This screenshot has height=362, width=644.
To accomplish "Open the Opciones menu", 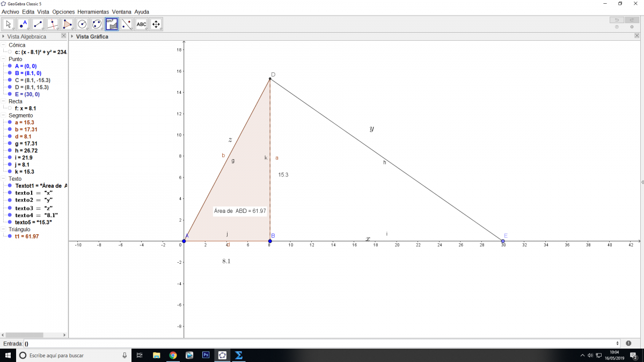I will tap(63, 11).
